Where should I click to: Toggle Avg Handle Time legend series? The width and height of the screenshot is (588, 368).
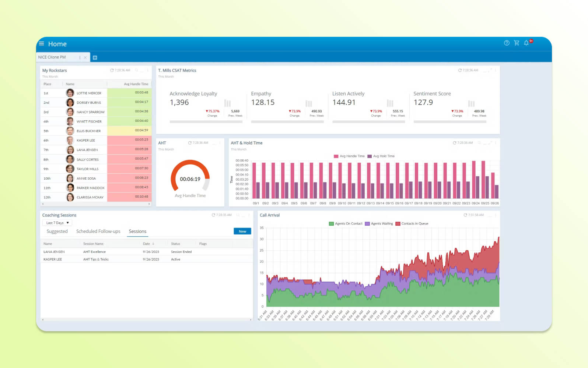click(349, 156)
